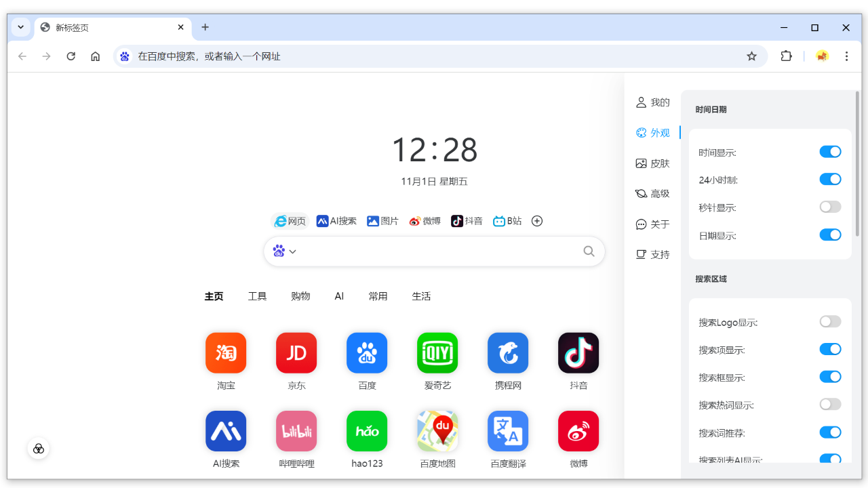Open the Taobao shortcut icon
Viewport: 868px width, 488px height.
coord(226,352)
